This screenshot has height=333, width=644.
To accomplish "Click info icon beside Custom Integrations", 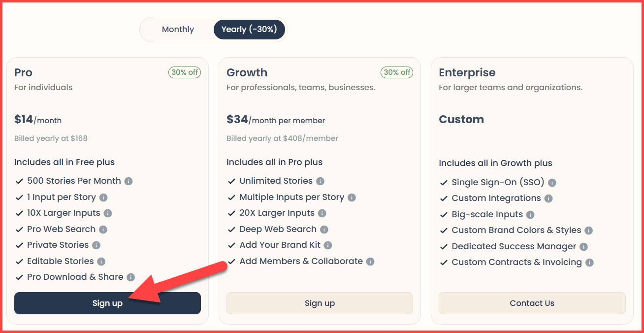I will click(x=548, y=199).
